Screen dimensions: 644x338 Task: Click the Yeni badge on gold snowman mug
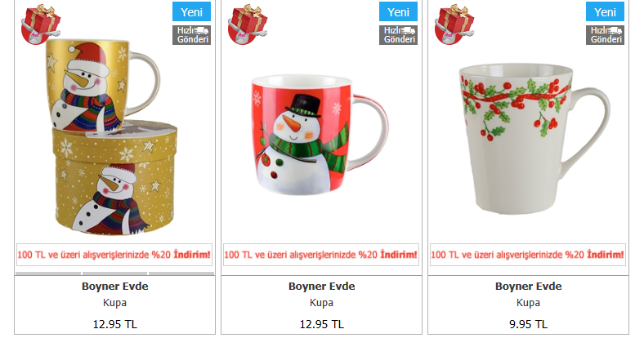(x=192, y=12)
